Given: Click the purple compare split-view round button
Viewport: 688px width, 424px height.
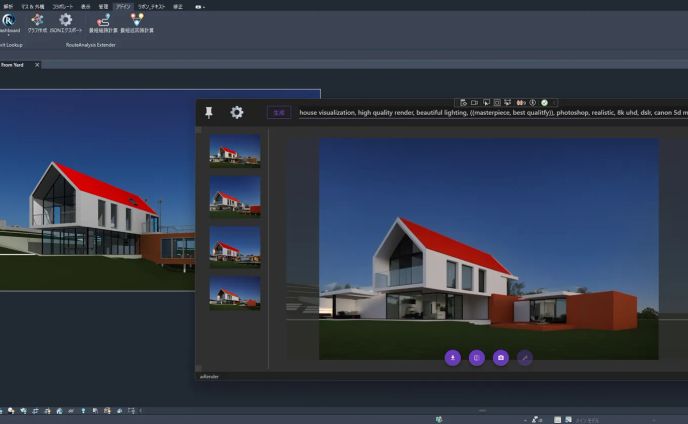Looking at the screenshot, I should 477,358.
